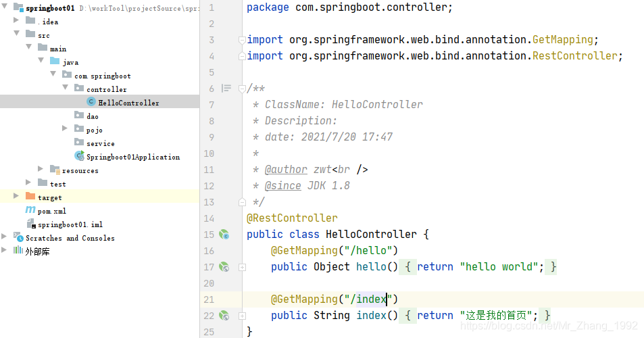Select springboot01.iml file
Viewport: 644px width, 338px height.
tap(70, 224)
